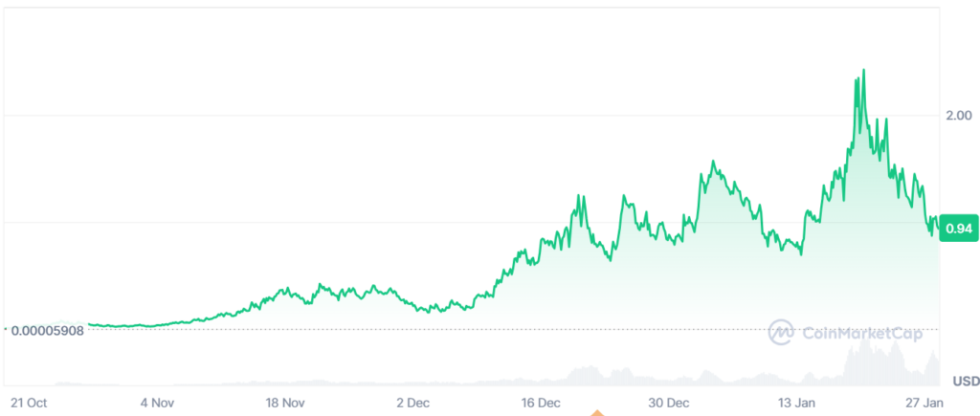The width and height of the screenshot is (980, 416).
Task: Select the 0.00005908 starting price label
Action: click(x=47, y=330)
